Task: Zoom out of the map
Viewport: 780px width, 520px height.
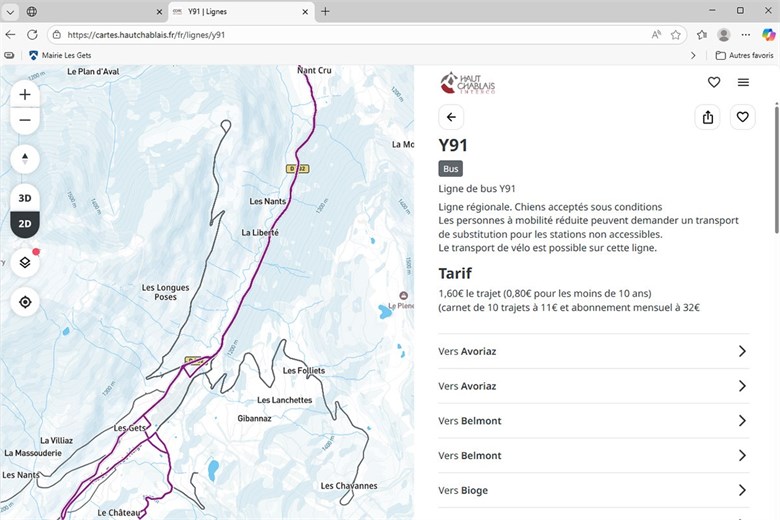Action: 25,121
